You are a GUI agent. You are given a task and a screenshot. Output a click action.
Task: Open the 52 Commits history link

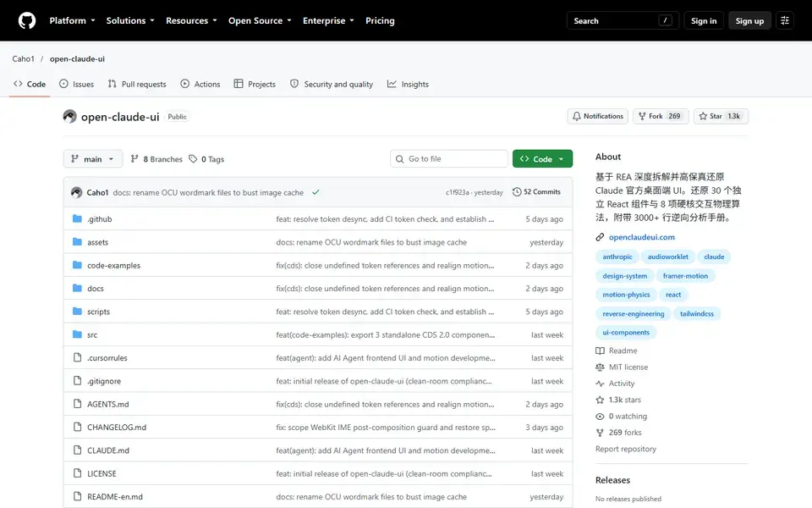pyautogui.click(x=536, y=192)
